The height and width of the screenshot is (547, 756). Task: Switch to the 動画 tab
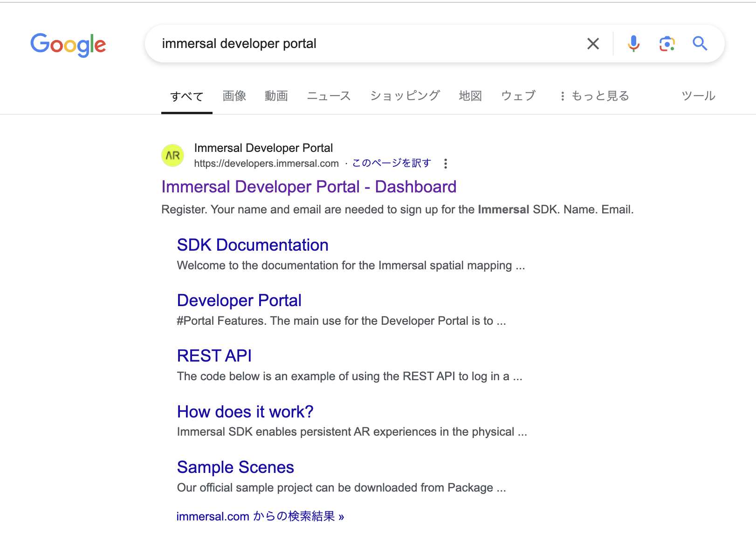[276, 96]
